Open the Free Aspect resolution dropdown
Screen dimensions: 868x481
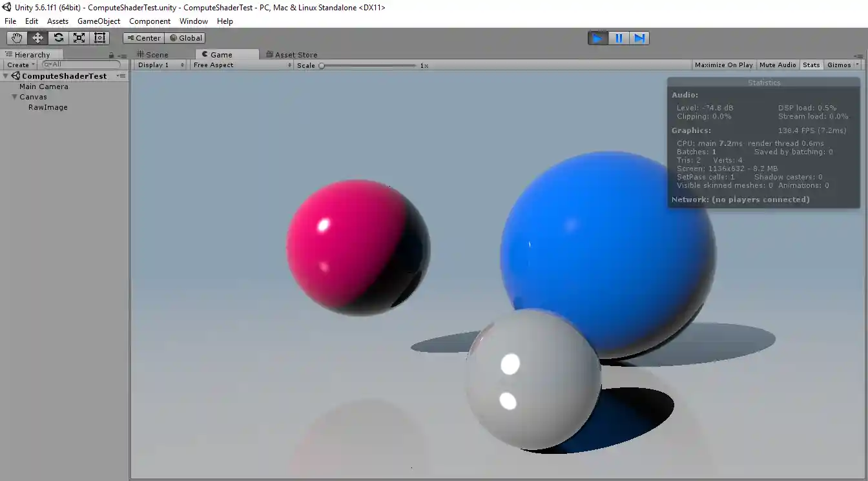click(240, 65)
